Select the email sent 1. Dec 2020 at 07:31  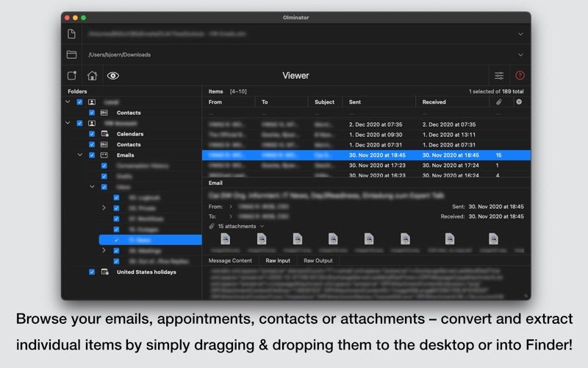point(366,144)
